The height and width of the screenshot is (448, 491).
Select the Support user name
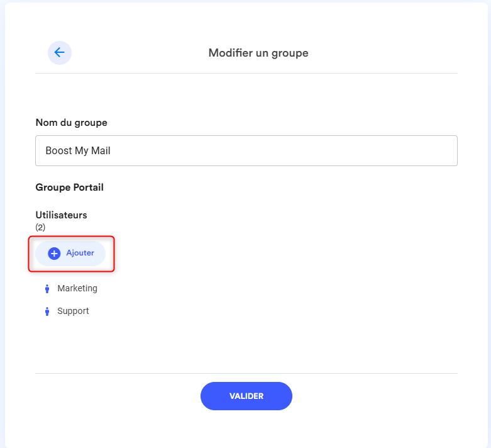click(73, 311)
